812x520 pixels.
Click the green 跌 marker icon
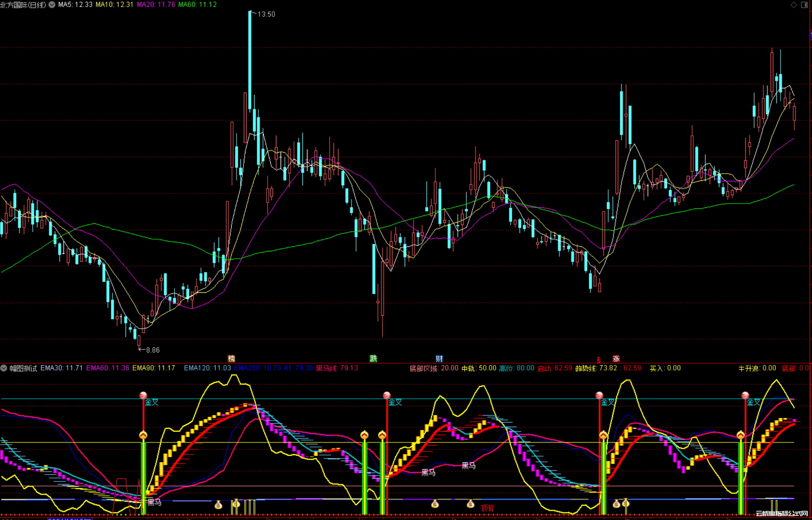click(373, 359)
